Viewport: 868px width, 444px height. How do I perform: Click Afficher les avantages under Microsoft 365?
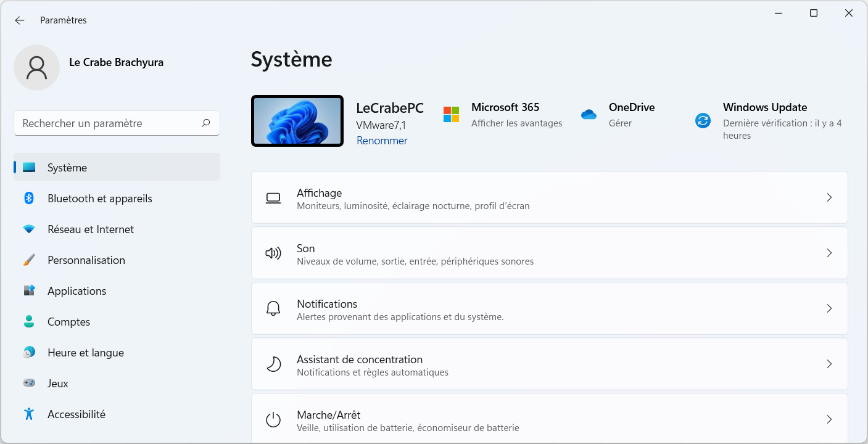tap(516, 123)
